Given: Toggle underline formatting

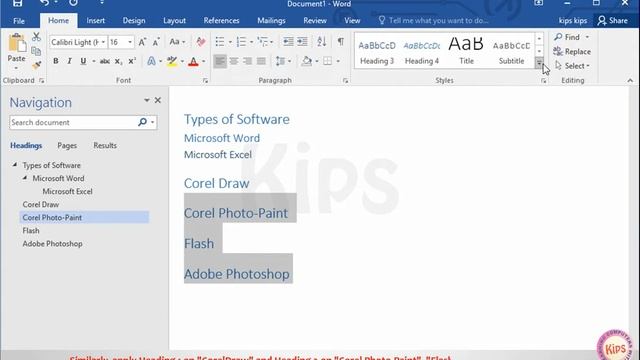Looking at the screenshot, I should [x=83, y=61].
